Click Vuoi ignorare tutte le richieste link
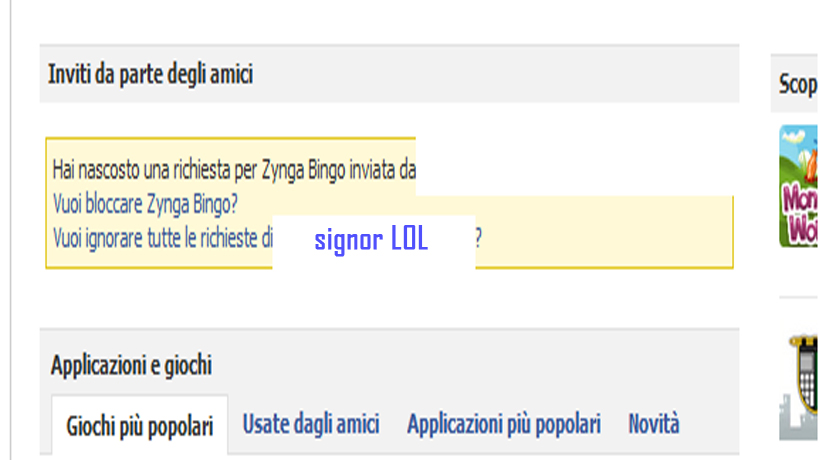 pyautogui.click(x=162, y=238)
